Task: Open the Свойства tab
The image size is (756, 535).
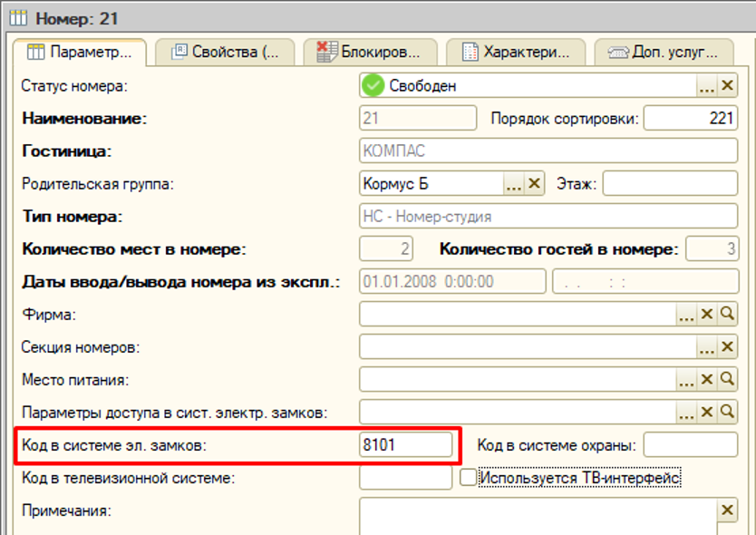Action: coord(225,52)
